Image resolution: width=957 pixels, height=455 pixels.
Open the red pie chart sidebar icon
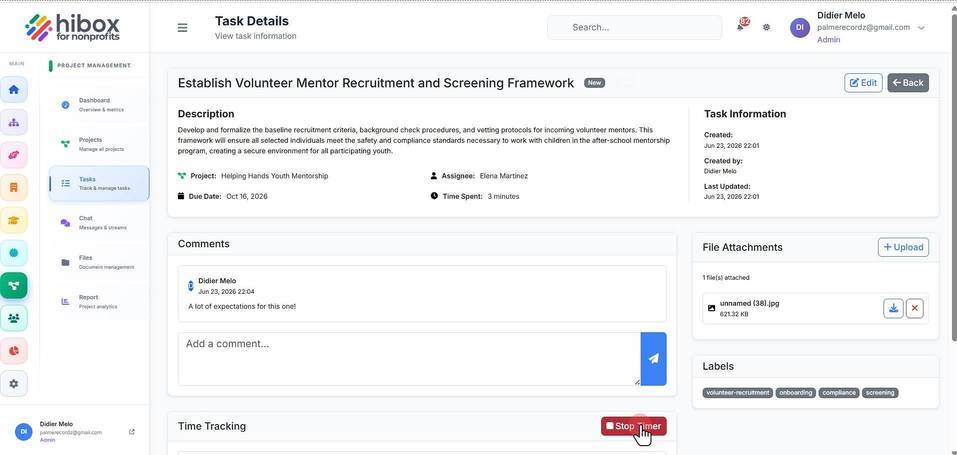[13, 351]
